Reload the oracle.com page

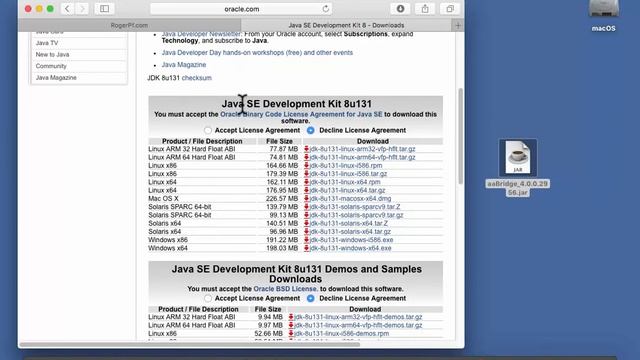coord(325,9)
